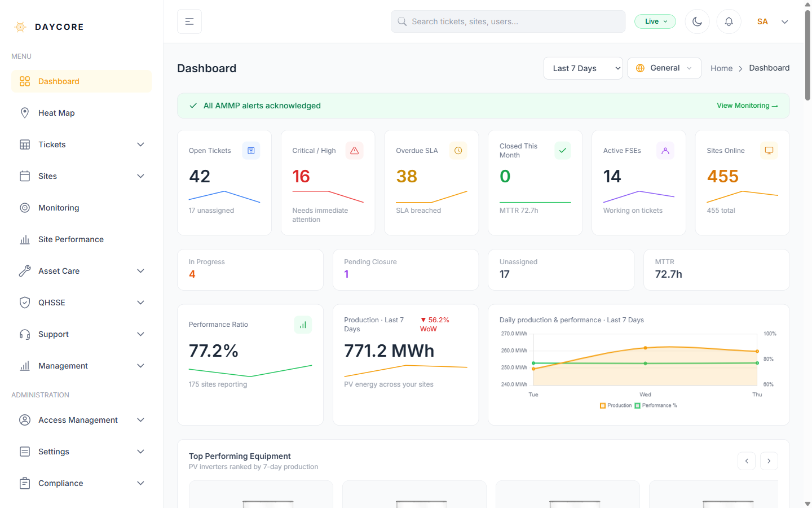Image resolution: width=812 pixels, height=508 pixels.
Task: Switch to dark mode with moon icon
Action: click(x=697, y=21)
